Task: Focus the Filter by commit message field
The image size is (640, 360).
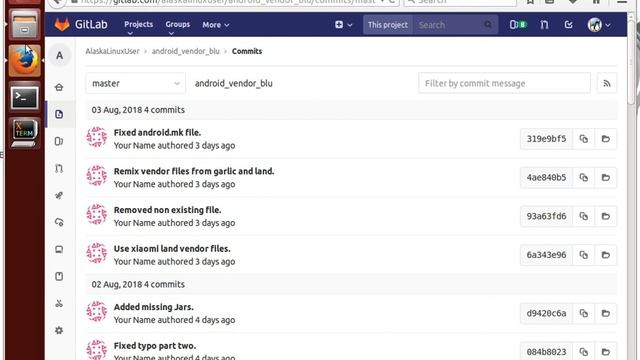Action: coord(504,83)
